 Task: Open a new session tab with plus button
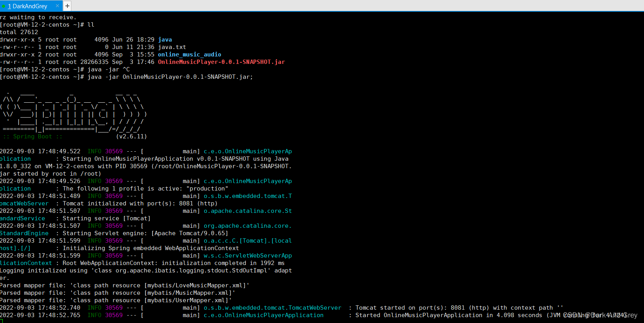click(67, 6)
